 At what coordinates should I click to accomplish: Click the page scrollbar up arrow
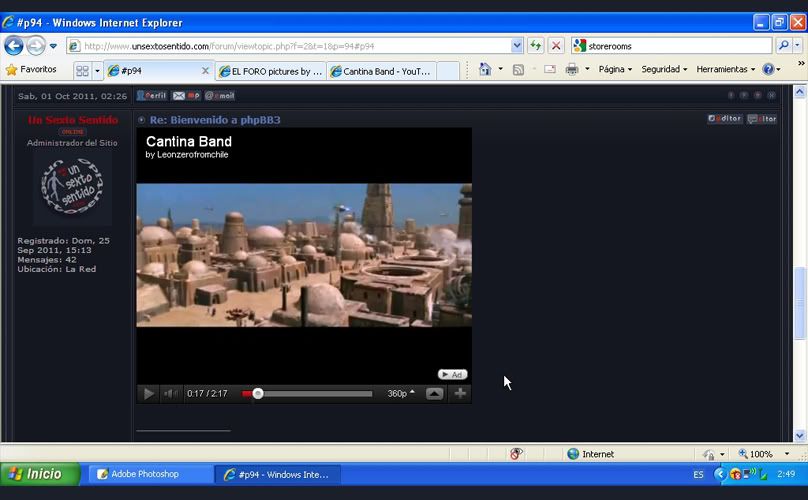click(x=800, y=92)
